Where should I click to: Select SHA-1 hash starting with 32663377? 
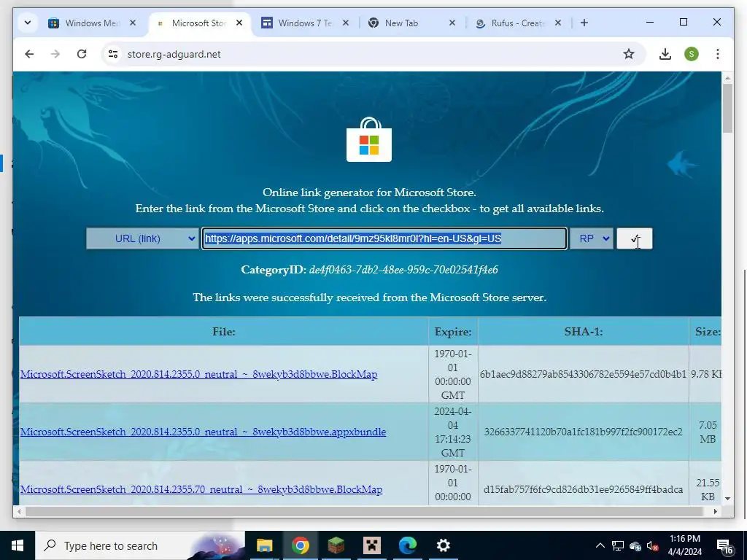click(x=583, y=432)
